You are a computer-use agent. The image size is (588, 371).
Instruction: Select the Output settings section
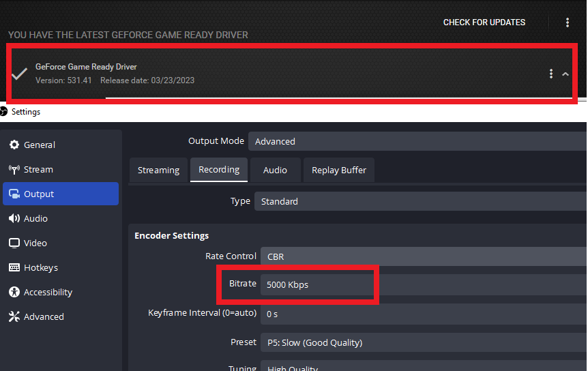click(61, 194)
